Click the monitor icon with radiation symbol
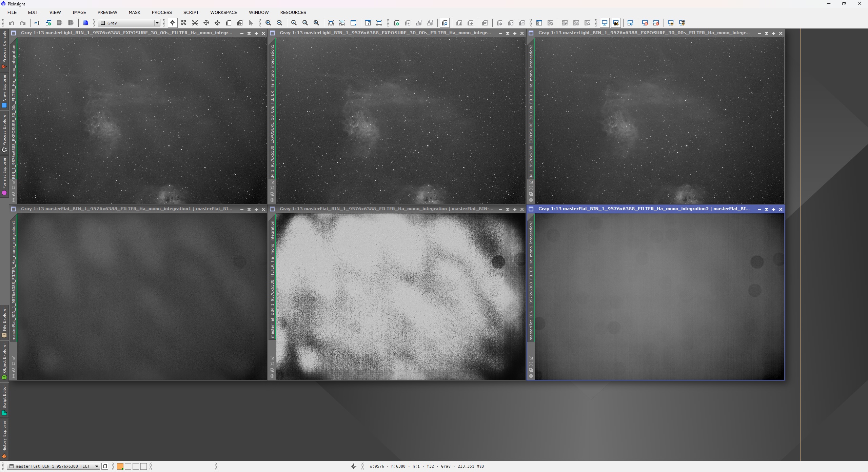The height and width of the screenshot is (472, 868). coord(671,23)
